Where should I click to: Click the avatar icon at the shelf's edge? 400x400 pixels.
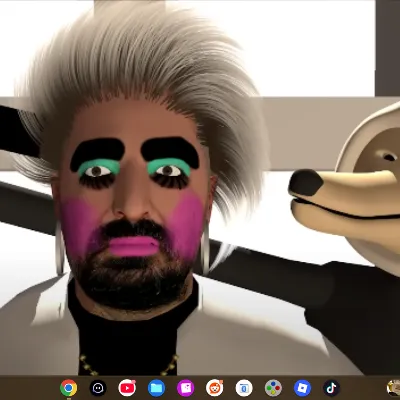tap(394, 388)
